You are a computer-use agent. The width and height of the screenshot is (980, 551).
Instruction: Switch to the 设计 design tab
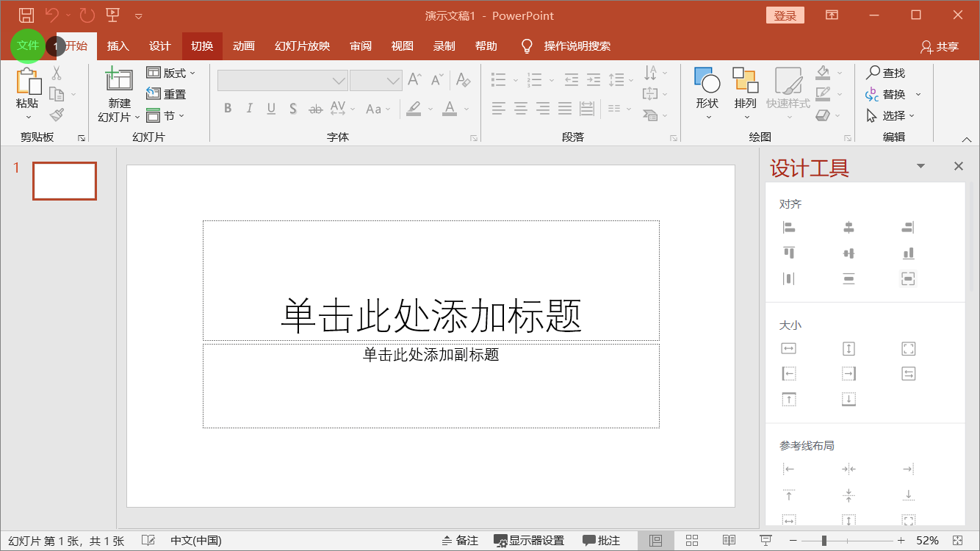pos(159,46)
